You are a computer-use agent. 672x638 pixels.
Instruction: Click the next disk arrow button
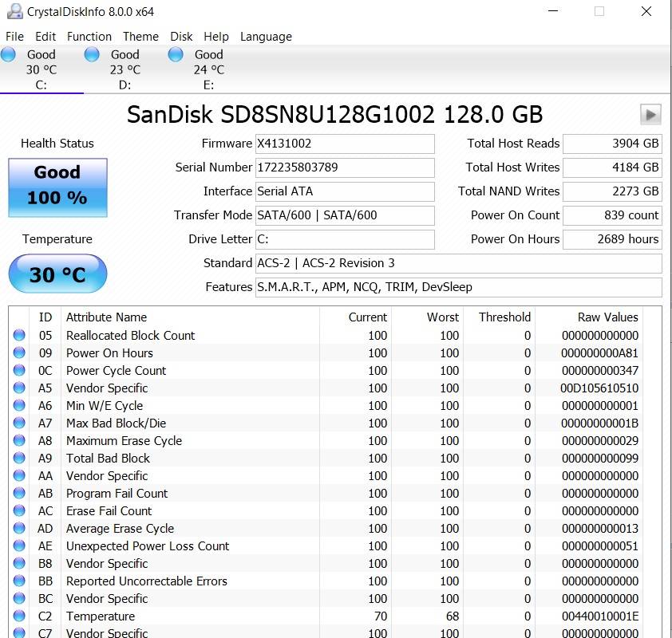[x=650, y=115]
